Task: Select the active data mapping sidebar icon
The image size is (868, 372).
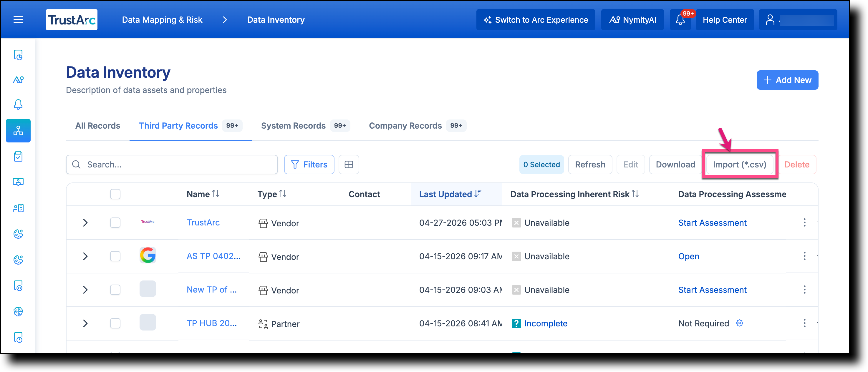Action: coord(18,130)
